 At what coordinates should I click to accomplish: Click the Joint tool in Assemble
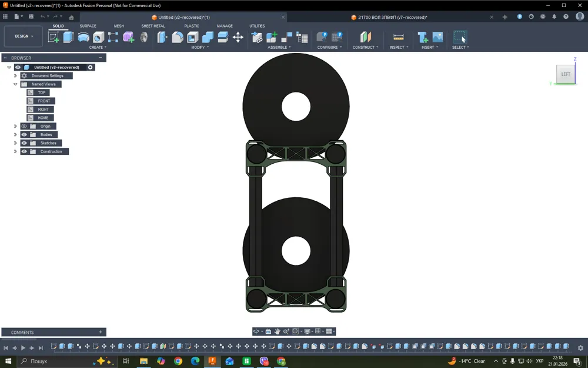click(x=286, y=37)
